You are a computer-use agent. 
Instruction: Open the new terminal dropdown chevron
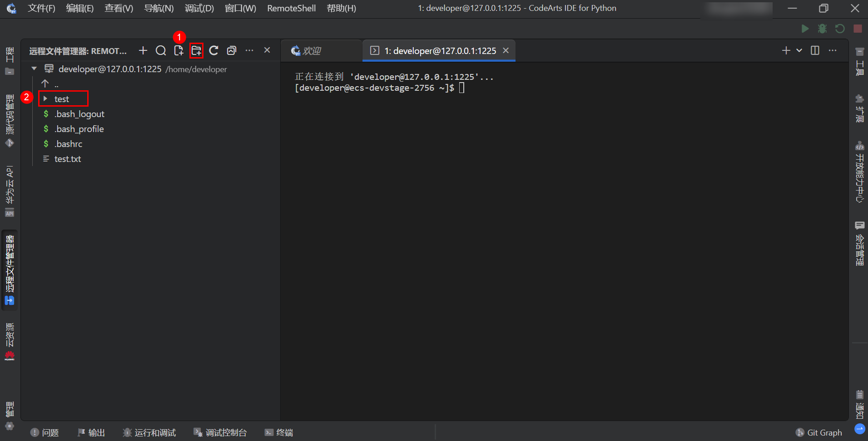point(799,51)
